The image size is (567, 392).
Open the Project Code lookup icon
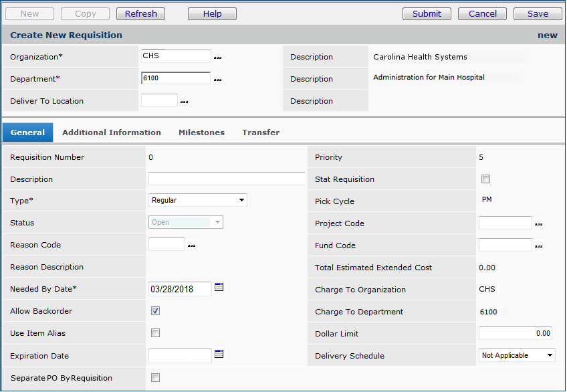[x=538, y=224]
